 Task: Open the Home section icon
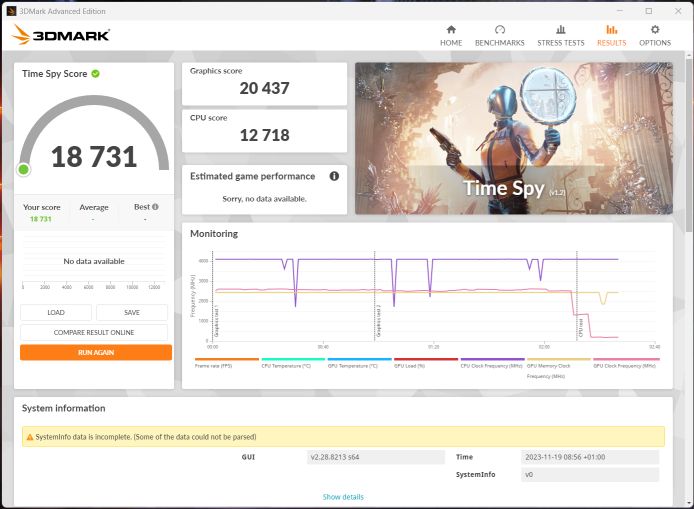[451, 30]
